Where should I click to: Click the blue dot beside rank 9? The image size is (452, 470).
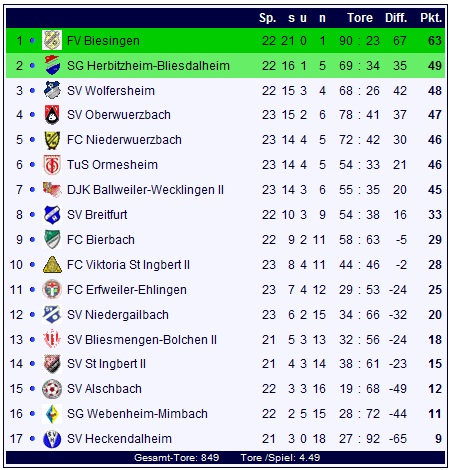[32, 240]
